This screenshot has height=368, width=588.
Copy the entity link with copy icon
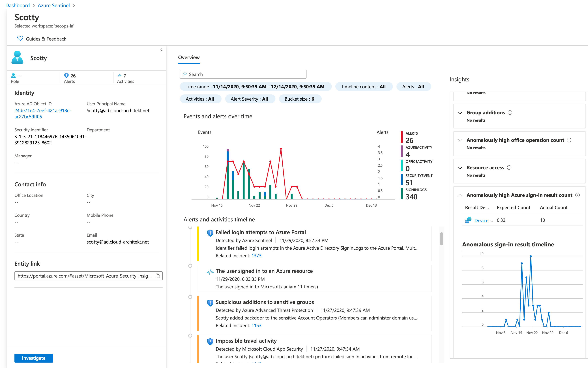(x=158, y=276)
